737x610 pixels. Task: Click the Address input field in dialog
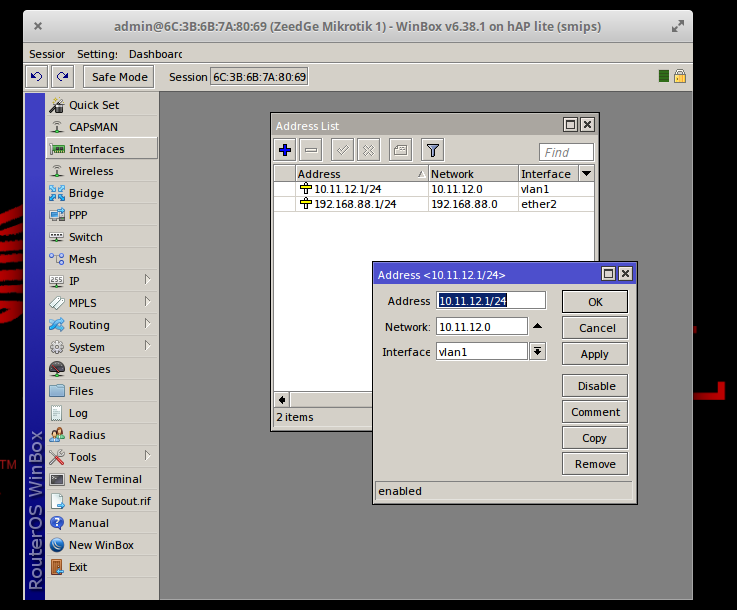(491, 301)
